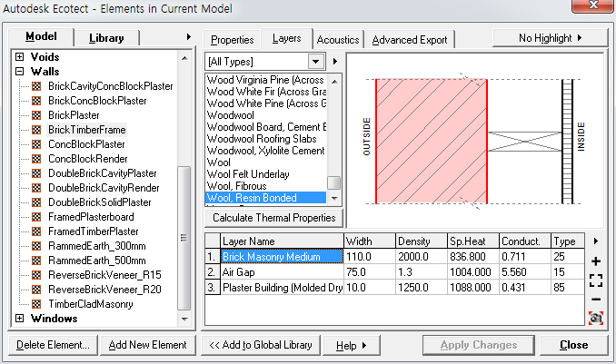Screen dimensions: 616x364
Task: Collapse the Walls tree category
Action: 20,72
